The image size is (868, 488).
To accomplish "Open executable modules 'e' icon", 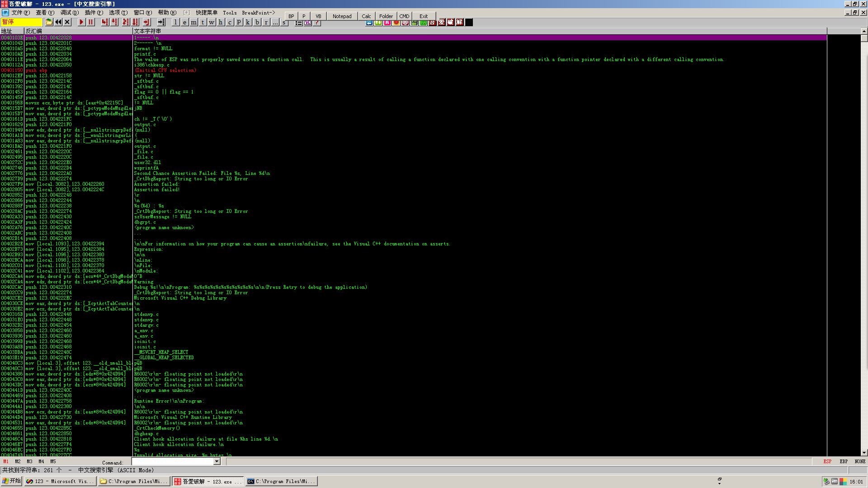I will [x=184, y=22].
